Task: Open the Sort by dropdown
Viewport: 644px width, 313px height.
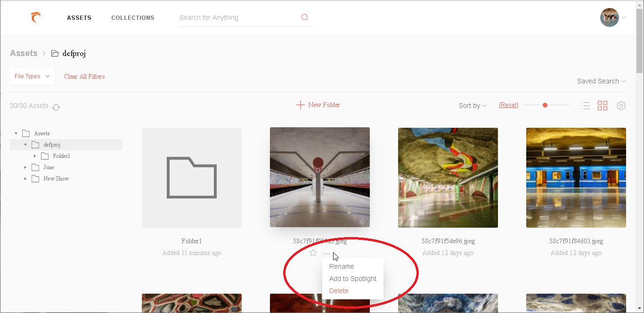Action: (x=473, y=106)
